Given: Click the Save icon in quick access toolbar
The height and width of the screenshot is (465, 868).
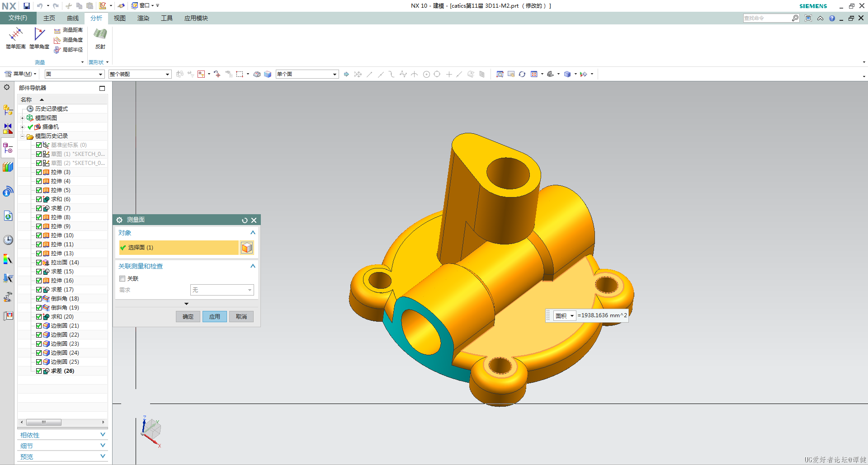Looking at the screenshot, I should click(x=27, y=6).
